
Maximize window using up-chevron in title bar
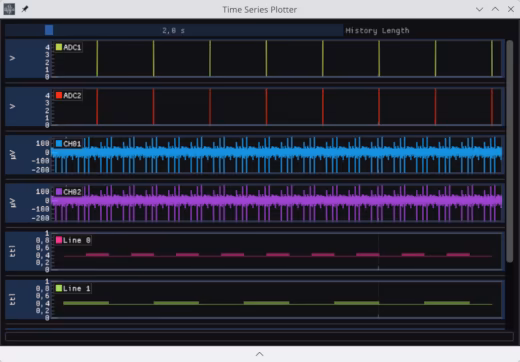(495, 9)
